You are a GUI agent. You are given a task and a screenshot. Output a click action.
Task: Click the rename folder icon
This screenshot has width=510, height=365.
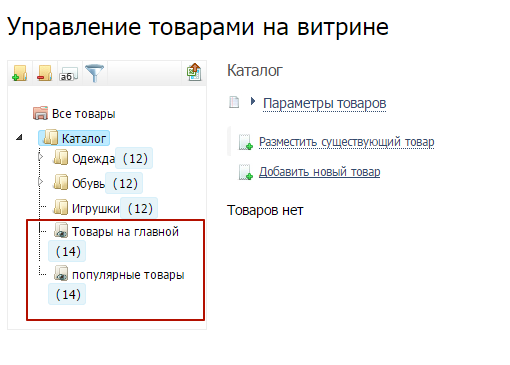pyautogui.click(x=68, y=74)
